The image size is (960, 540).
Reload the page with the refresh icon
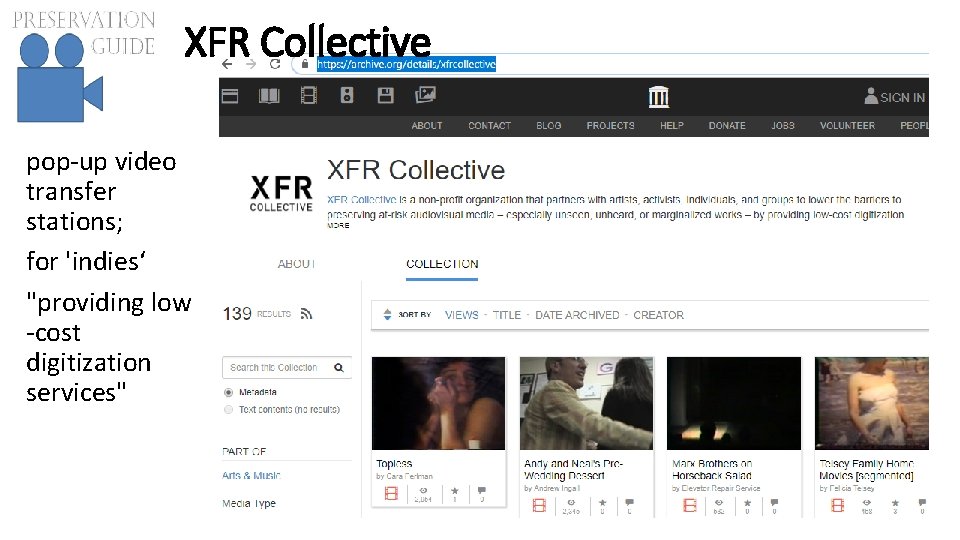pos(275,64)
